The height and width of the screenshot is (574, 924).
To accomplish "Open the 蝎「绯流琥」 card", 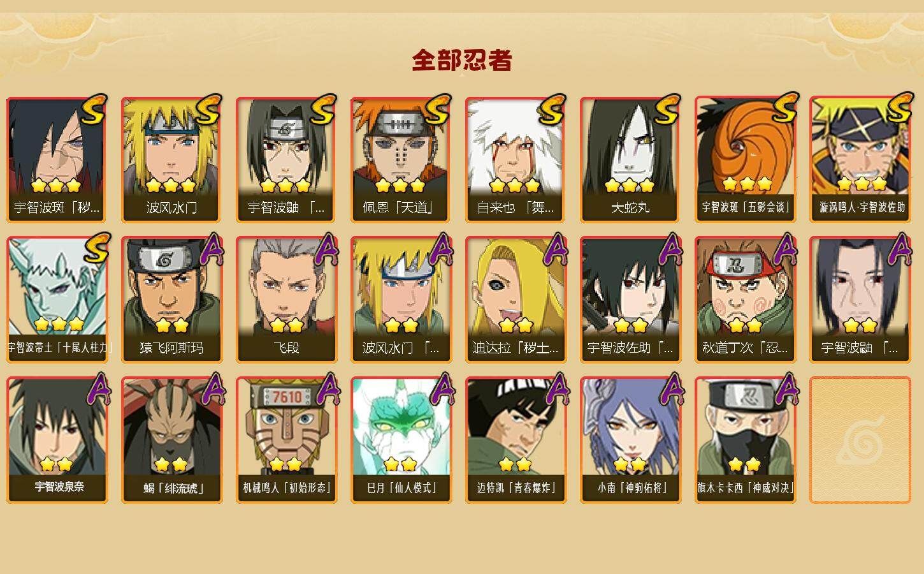I will pyautogui.click(x=171, y=440).
